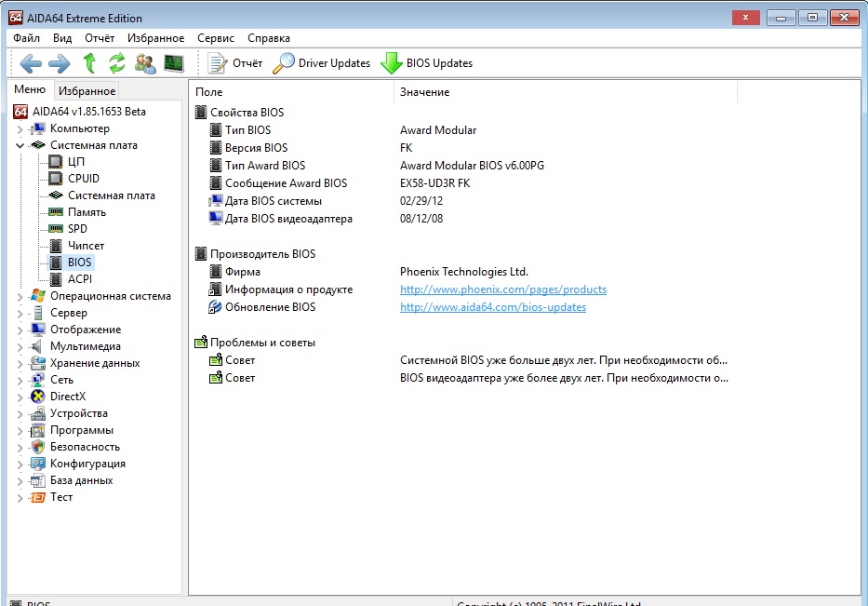Image resolution: width=868 pixels, height=606 pixels.
Task: Expand the Отображение tree node
Action: coord(20,330)
